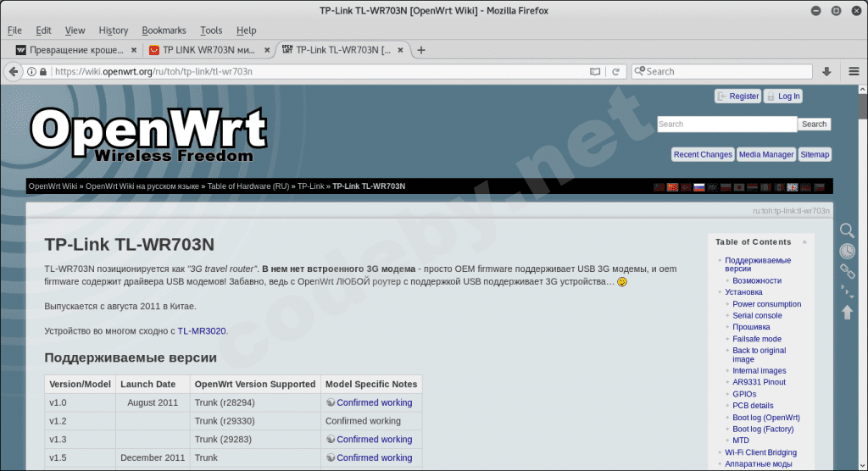Toggle Reader View icon in address bar
This screenshot has height=471, width=868.
[x=595, y=71]
